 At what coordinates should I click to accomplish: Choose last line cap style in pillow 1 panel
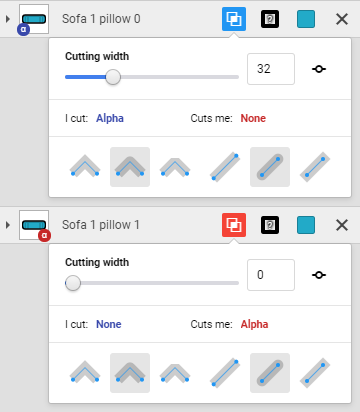(x=315, y=373)
